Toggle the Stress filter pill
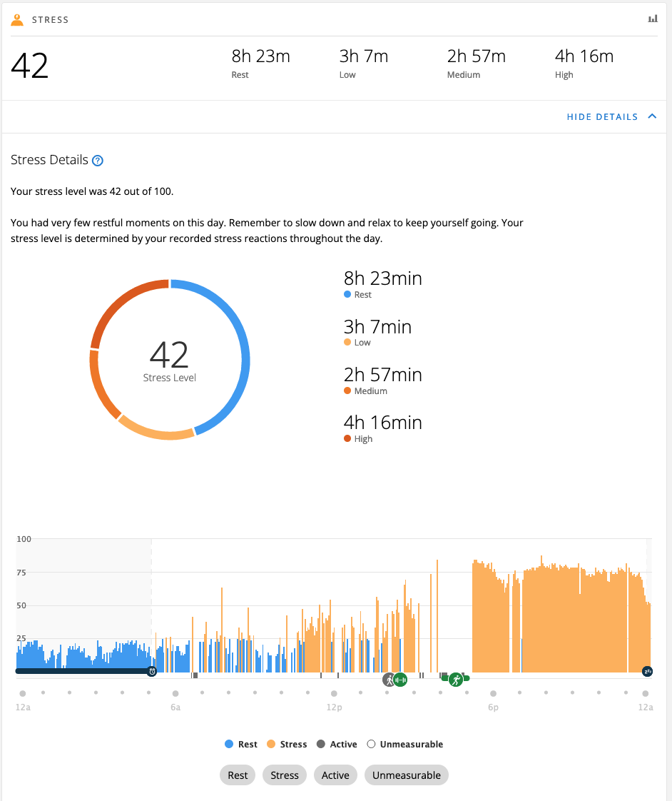Image resolution: width=672 pixels, height=801 pixels. [285, 775]
